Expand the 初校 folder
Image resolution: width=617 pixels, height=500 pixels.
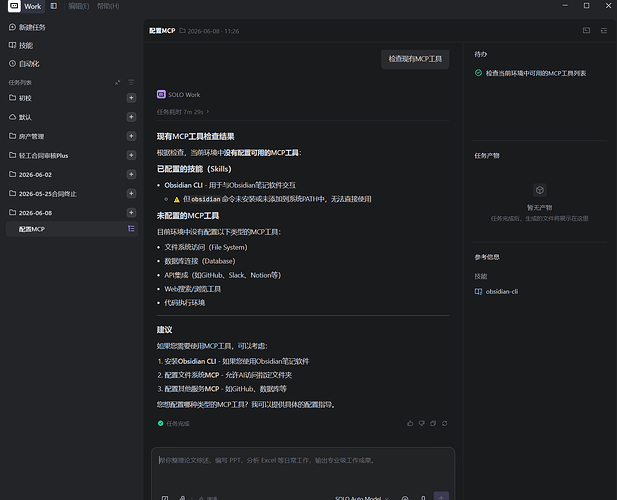tap(20, 98)
